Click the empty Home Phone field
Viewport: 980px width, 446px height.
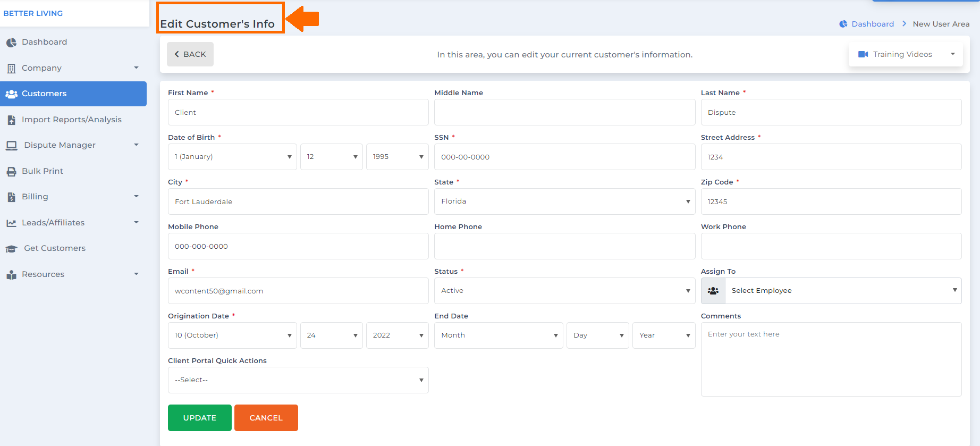(x=565, y=246)
